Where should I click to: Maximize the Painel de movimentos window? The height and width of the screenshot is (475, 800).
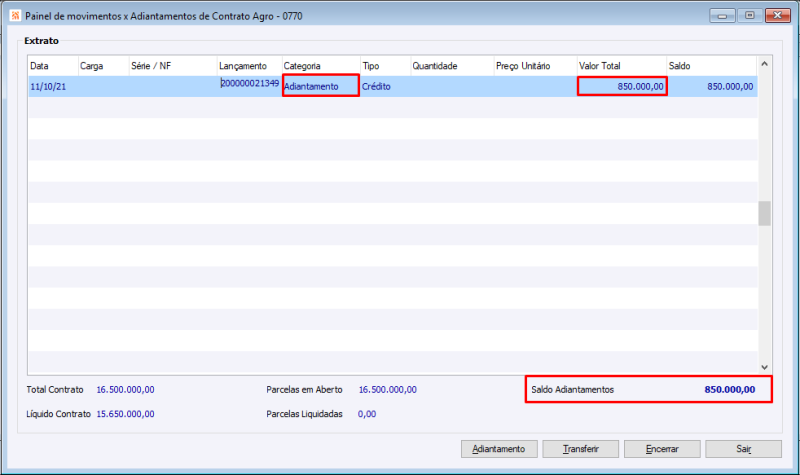coord(749,15)
